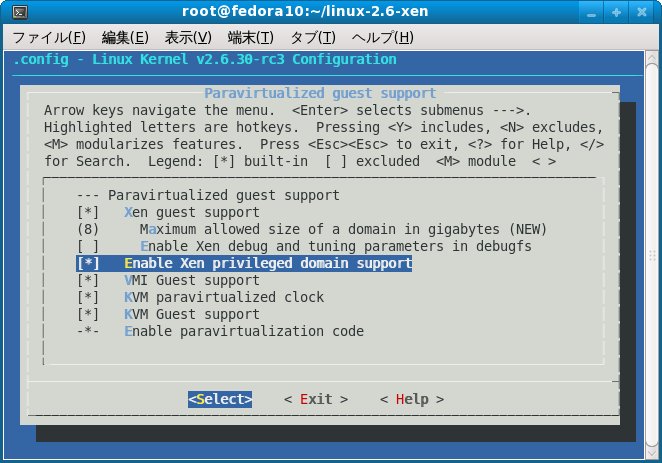Close the terminal window
This screenshot has height=463, width=662.
(642, 12)
